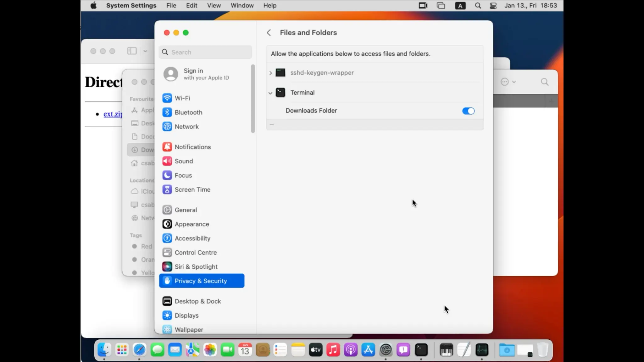Viewport: 644px width, 362px height.
Task: Go back from Files and Folders
Action: click(x=269, y=33)
